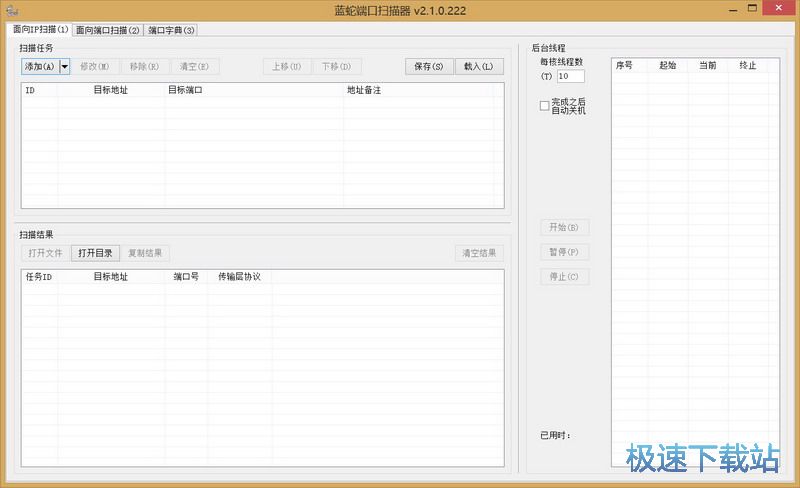
Task: Click the 目标地址 column header in task list
Action: pyautogui.click(x=110, y=90)
